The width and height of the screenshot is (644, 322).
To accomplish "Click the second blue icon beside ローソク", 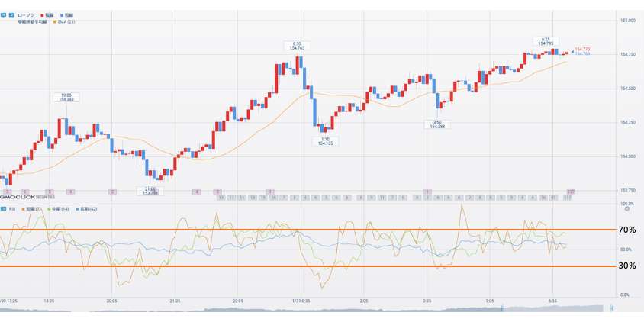I will point(11,14).
